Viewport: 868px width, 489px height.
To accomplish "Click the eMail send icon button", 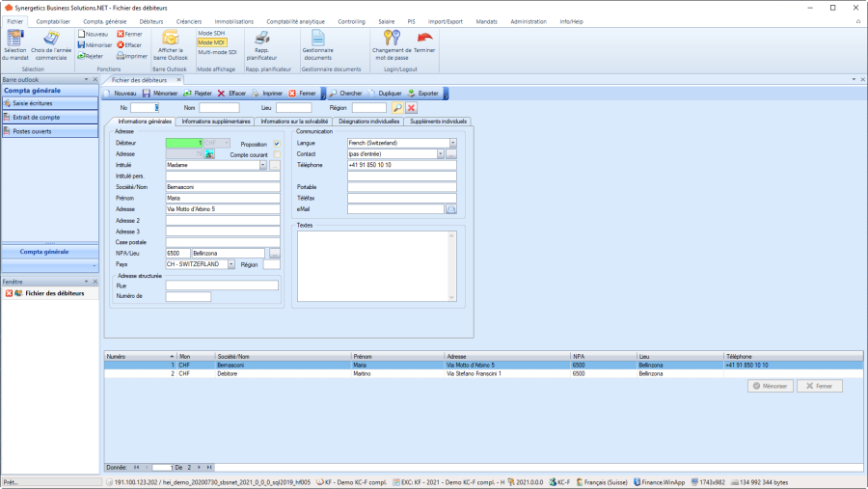I will (450, 208).
